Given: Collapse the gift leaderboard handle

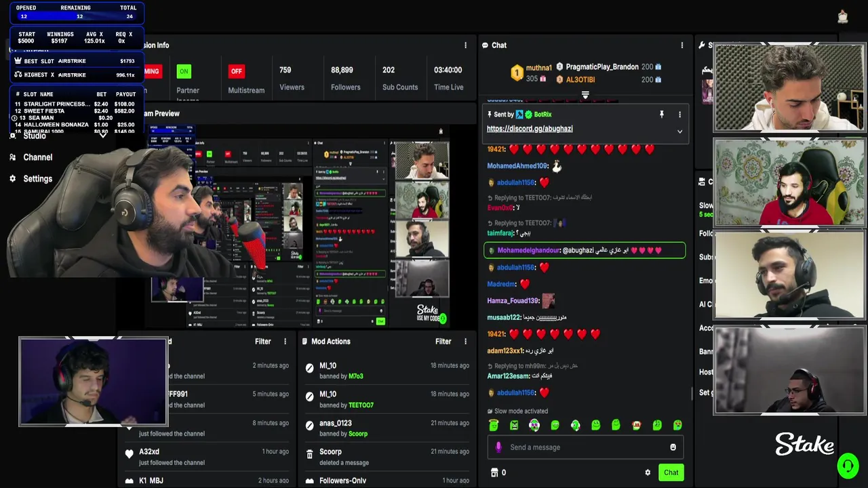Looking at the screenshot, I should click(x=585, y=95).
